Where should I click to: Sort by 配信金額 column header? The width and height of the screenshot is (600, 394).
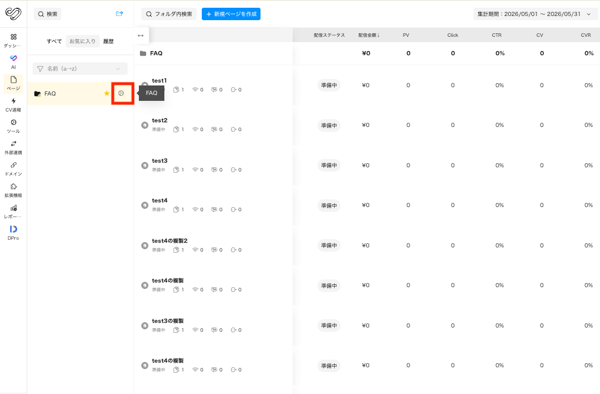click(x=369, y=35)
